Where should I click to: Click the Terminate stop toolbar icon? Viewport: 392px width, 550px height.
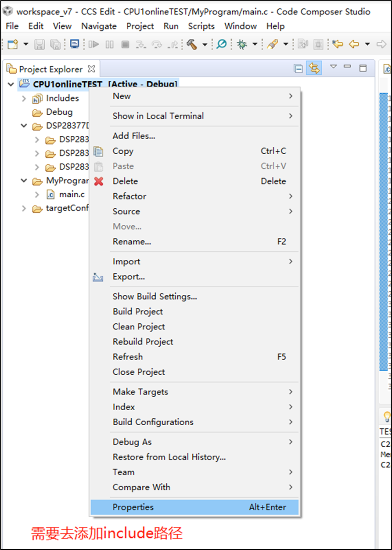(125, 44)
